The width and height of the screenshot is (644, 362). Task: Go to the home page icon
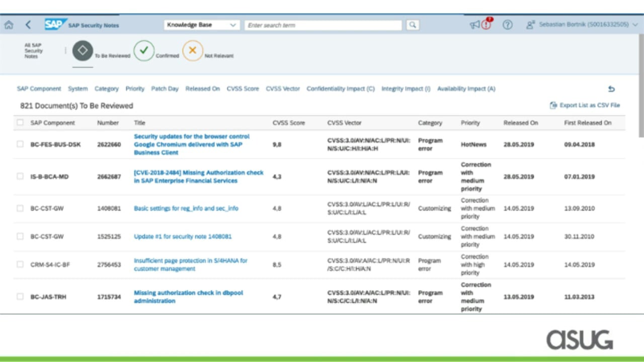(x=9, y=25)
